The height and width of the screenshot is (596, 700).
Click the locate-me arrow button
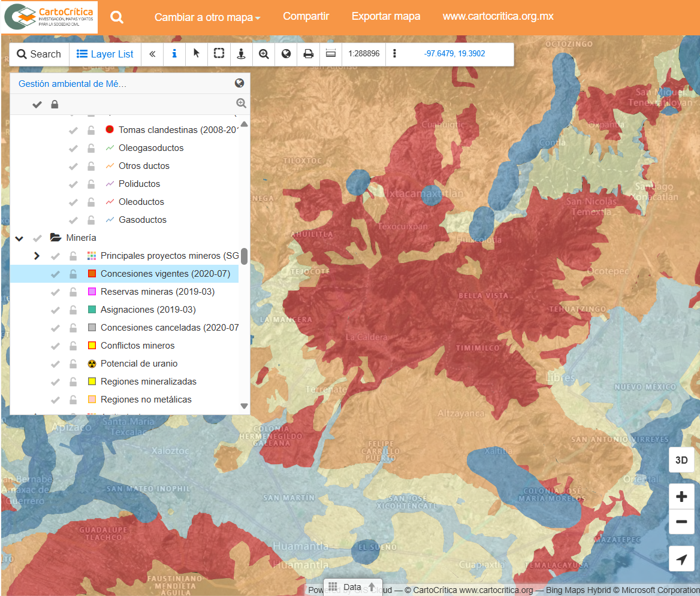pyautogui.click(x=681, y=559)
